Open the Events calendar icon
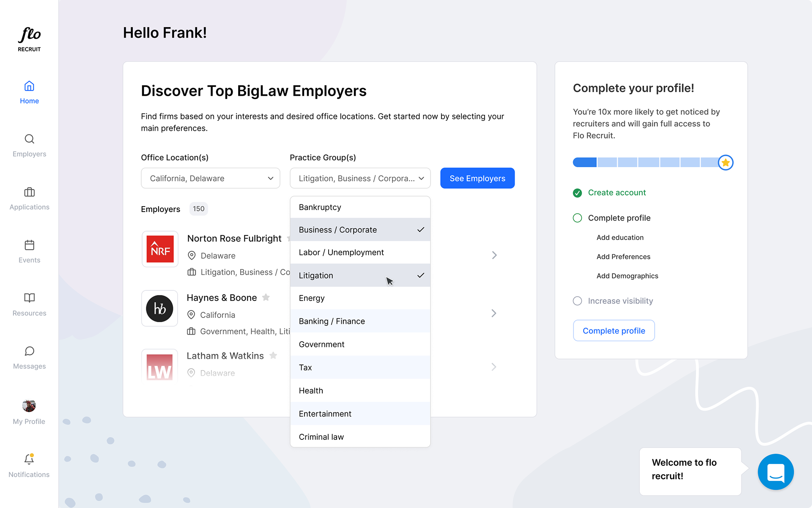The width and height of the screenshot is (812, 508). [29, 245]
